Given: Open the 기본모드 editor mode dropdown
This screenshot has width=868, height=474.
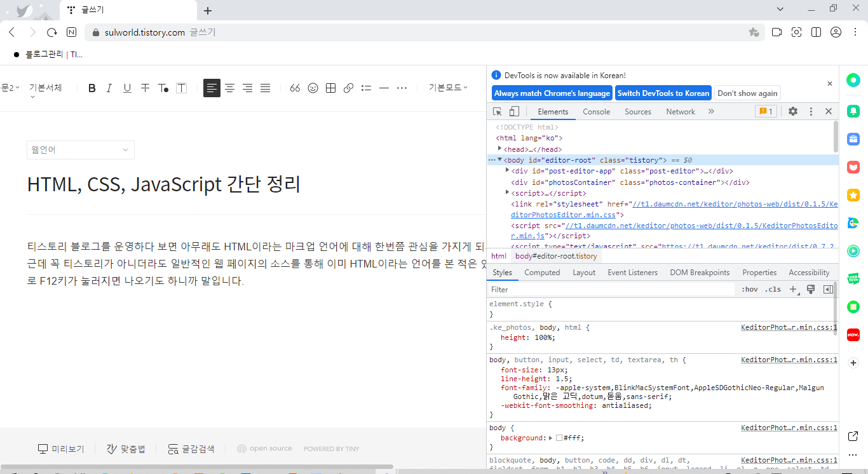Looking at the screenshot, I should [x=448, y=88].
